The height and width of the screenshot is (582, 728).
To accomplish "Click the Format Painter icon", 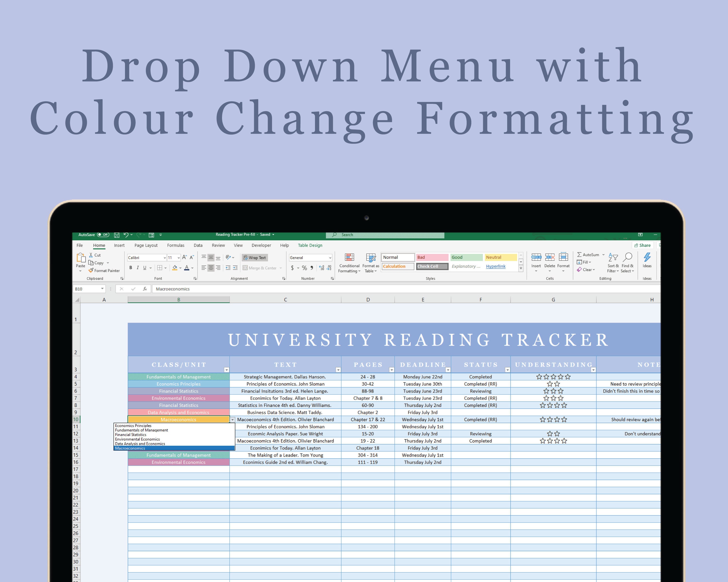I will click(x=104, y=271).
